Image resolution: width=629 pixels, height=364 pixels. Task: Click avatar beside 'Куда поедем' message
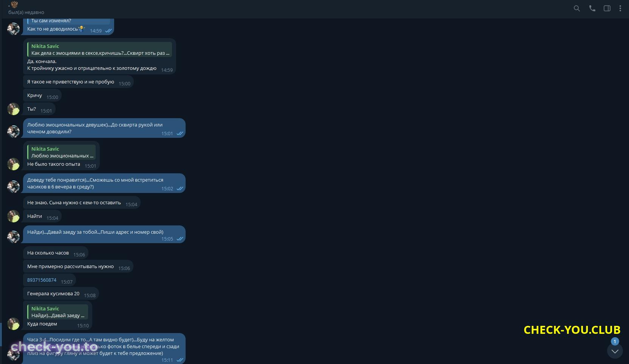14,324
